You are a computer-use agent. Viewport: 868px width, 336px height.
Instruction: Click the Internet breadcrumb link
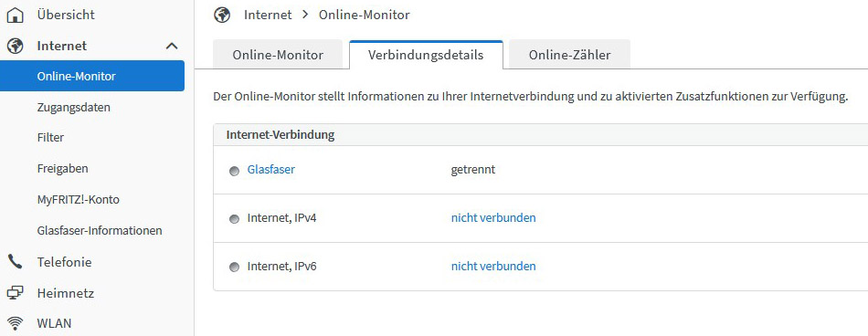point(268,15)
